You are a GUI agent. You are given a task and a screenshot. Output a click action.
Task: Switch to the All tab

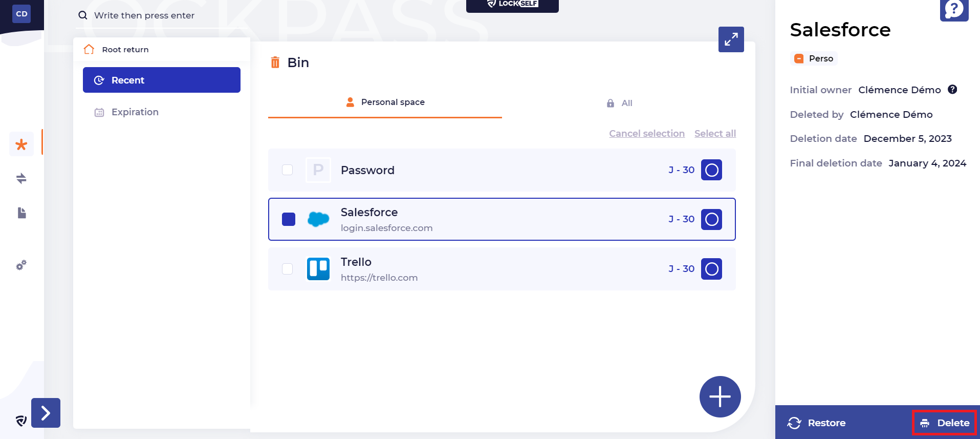pos(620,103)
